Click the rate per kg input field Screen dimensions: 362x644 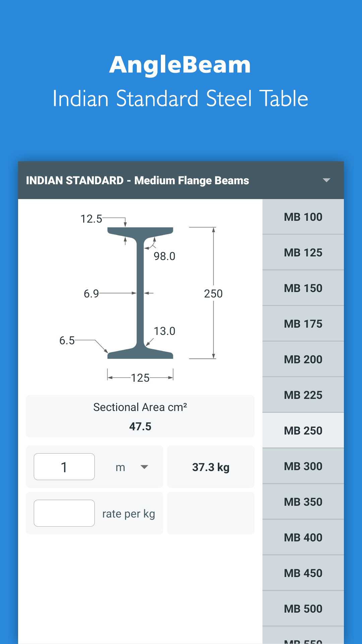(x=64, y=513)
